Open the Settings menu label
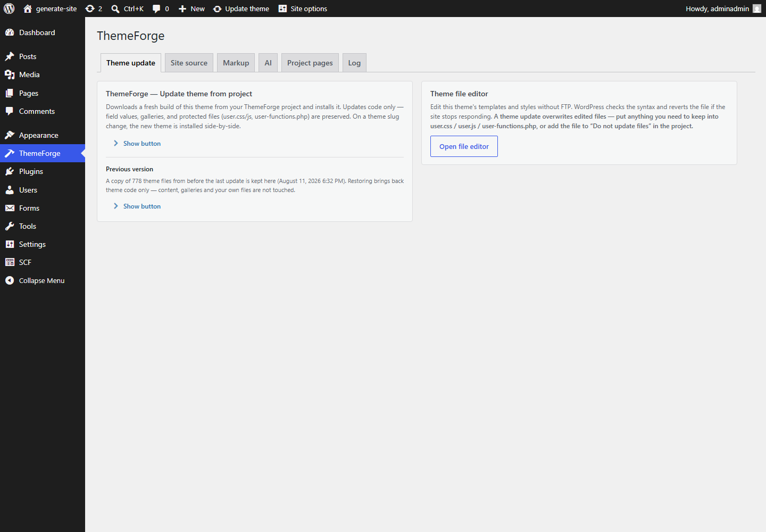This screenshot has height=532, width=766. pyautogui.click(x=32, y=244)
